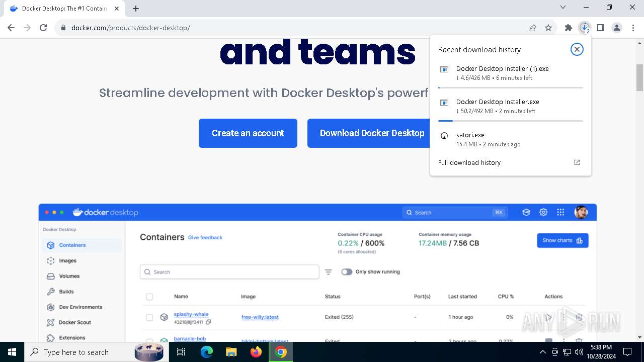Screen dimensions: 644x362
Task: Click progress bar of Installer (1).exe
Action: (x=511, y=88)
